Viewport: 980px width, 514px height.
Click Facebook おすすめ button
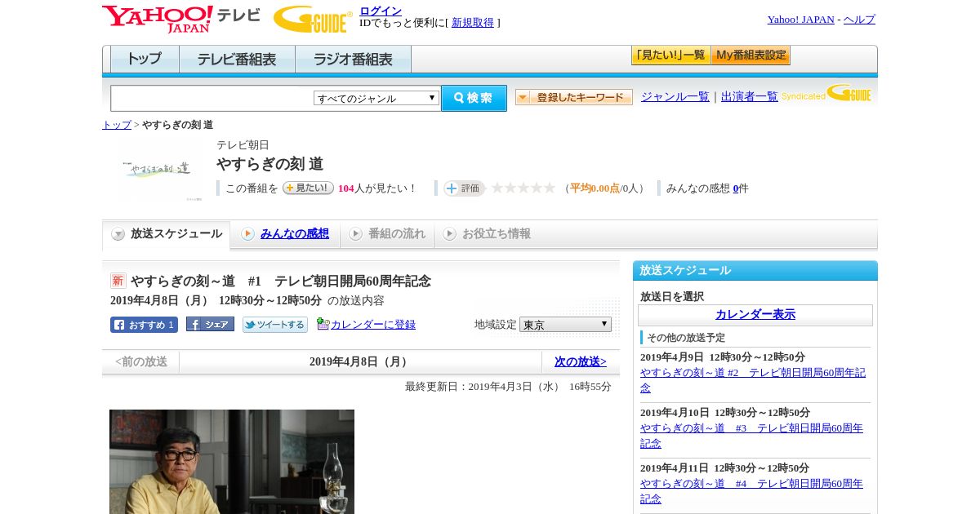pyautogui.click(x=144, y=325)
